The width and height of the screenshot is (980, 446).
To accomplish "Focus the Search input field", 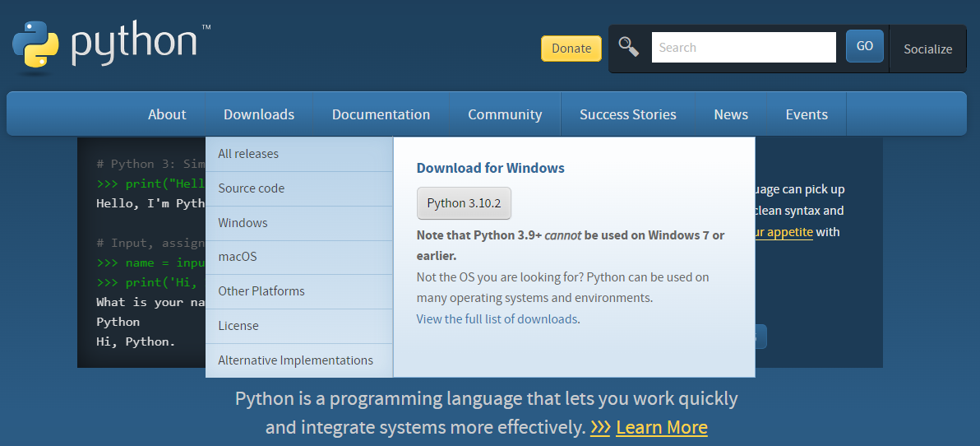I will (x=744, y=48).
